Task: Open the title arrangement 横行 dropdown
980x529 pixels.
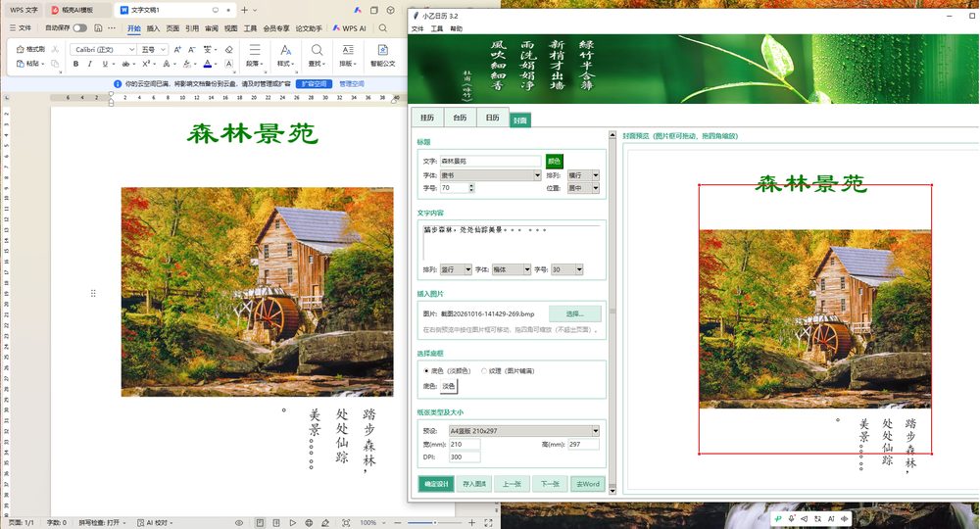Action: (x=583, y=175)
